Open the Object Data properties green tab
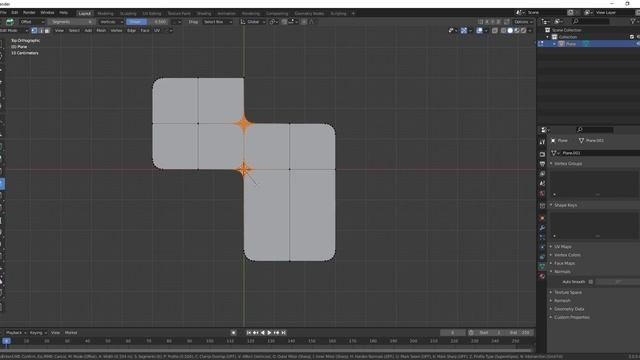The image size is (640, 360). pyautogui.click(x=542, y=266)
